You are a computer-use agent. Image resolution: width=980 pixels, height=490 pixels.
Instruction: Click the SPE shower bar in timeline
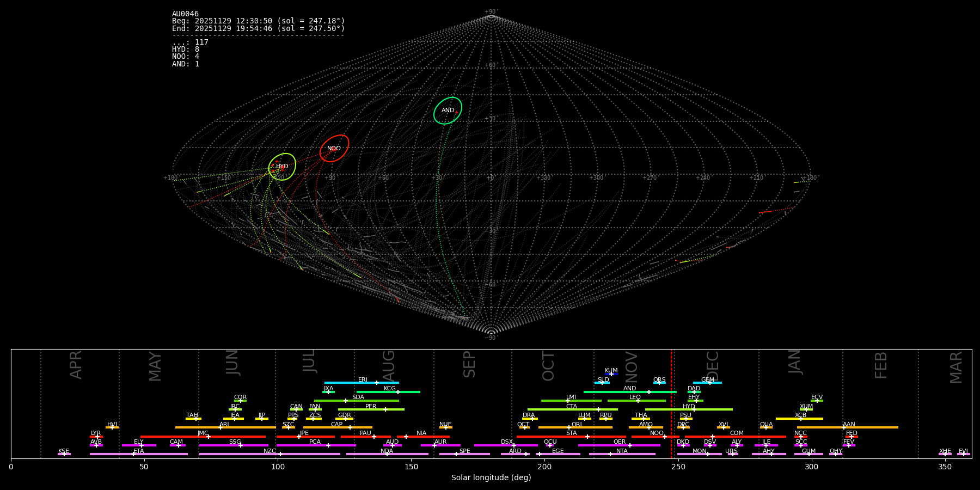pyautogui.click(x=464, y=454)
